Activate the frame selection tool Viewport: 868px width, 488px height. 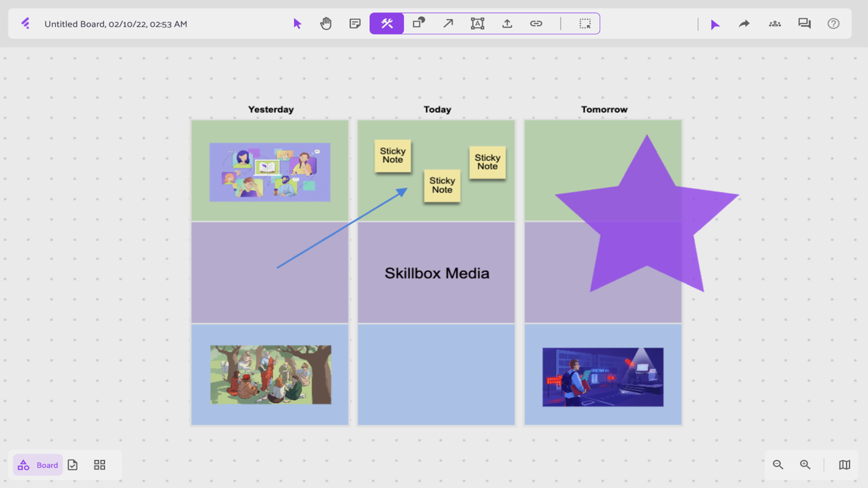[x=585, y=24]
